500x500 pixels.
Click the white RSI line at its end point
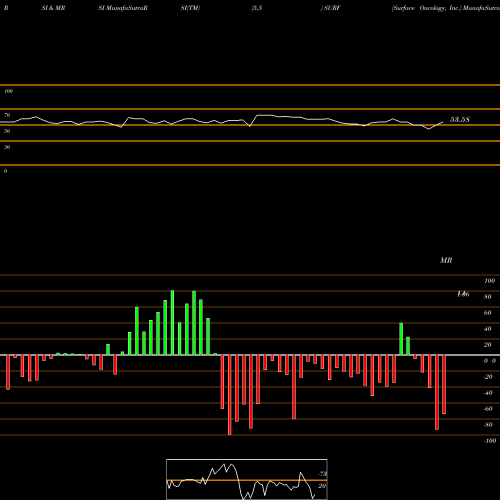click(443, 122)
